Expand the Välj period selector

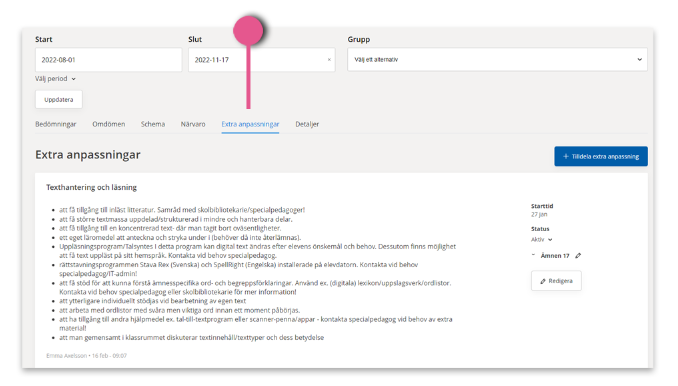[55, 79]
